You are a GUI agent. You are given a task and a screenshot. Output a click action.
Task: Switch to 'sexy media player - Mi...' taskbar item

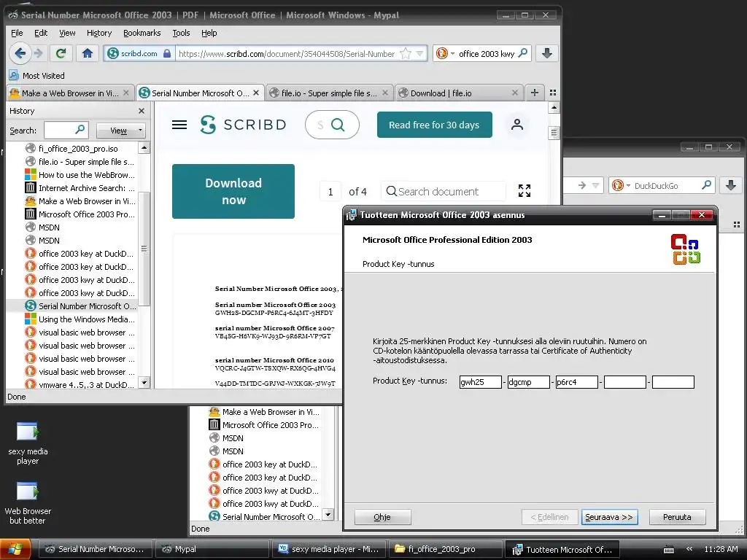(x=328, y=549)
